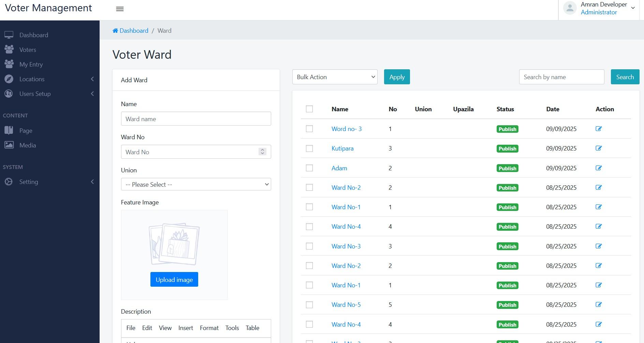The width and height of the screenshot is (644, 343).
Task: Open the Dashboard breadcrumb link
Action: 134,31
